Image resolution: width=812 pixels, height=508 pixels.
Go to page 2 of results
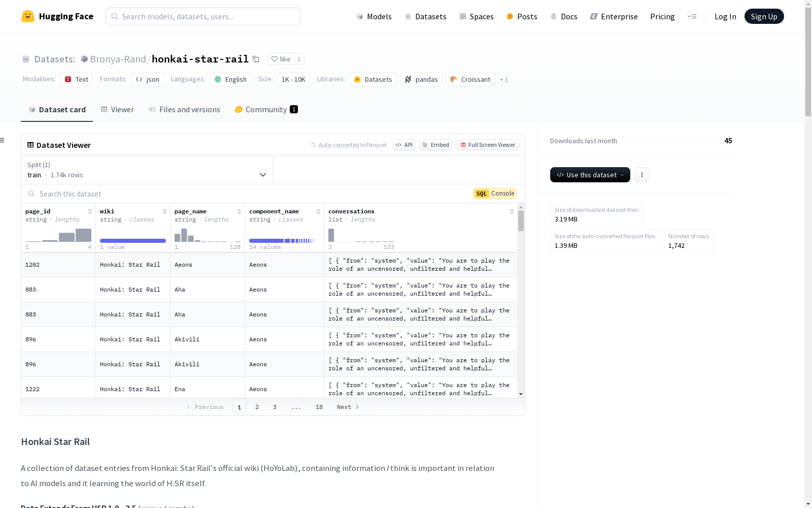(x=257, y=407)
